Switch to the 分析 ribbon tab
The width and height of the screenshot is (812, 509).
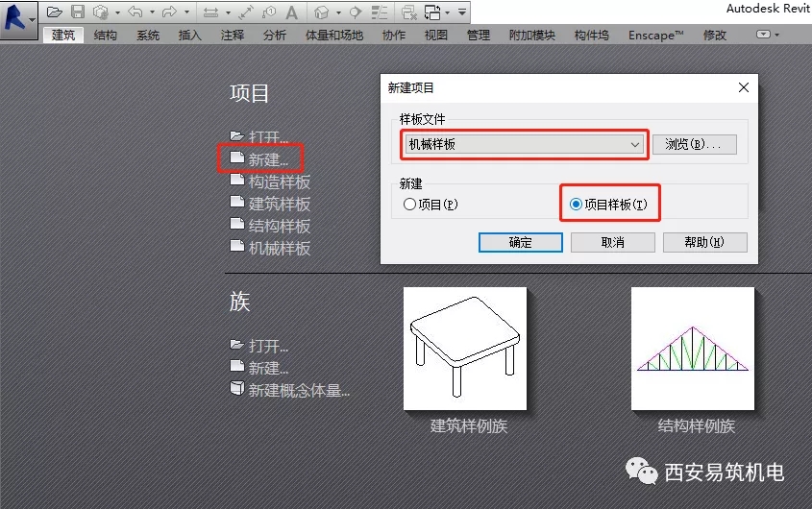(275, 35)
